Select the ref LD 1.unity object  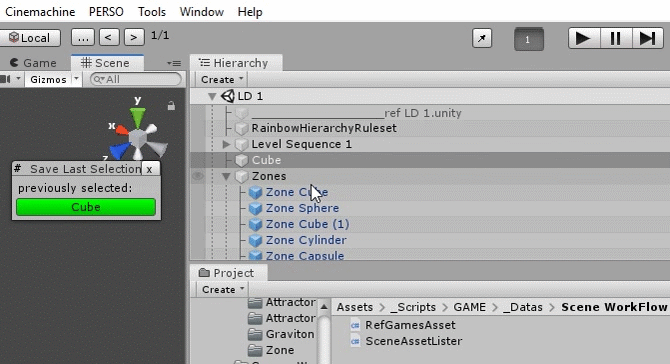[x=356, y=113]
